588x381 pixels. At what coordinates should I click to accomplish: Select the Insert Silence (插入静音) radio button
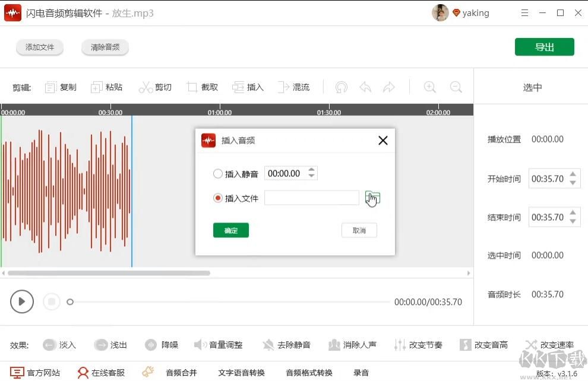click(218, 173)
